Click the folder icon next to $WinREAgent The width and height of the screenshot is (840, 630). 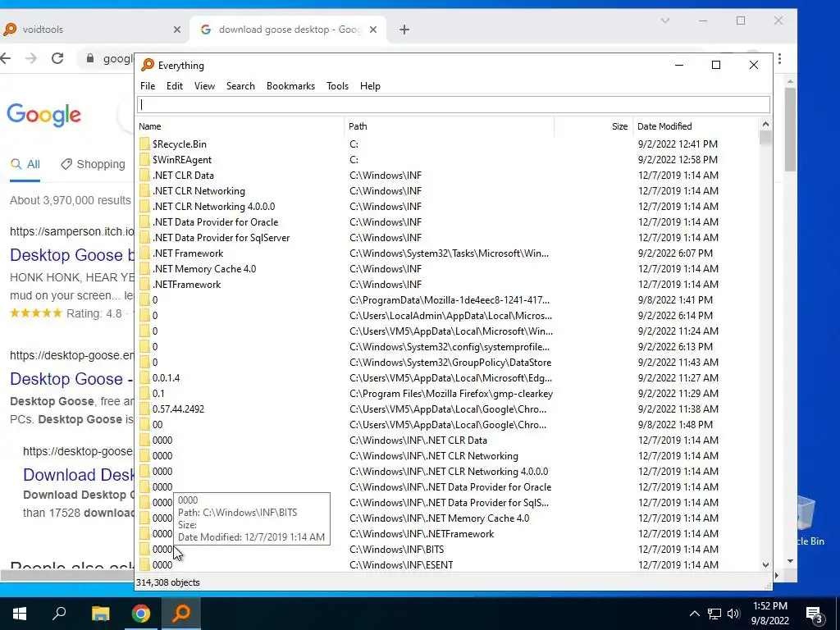tap(144, 160)
